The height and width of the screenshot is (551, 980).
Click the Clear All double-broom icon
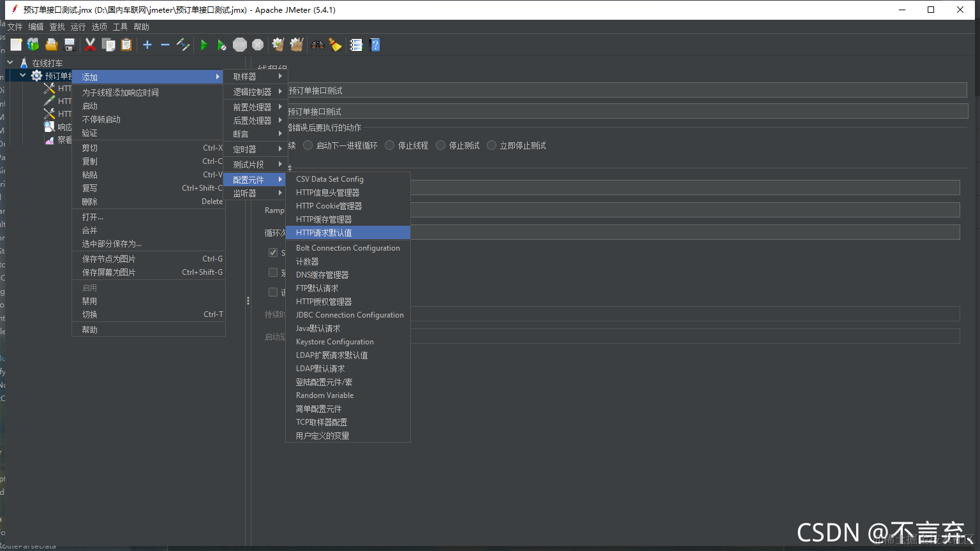[297, 45]
